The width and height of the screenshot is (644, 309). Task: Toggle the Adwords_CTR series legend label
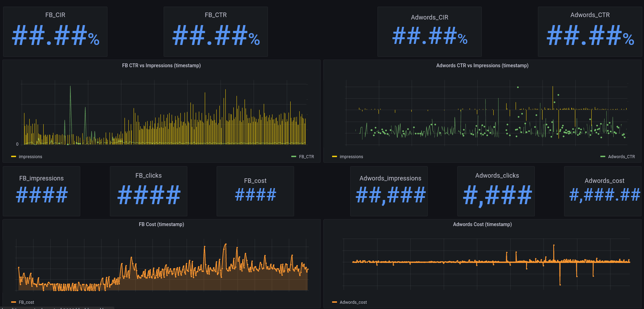click(621, 157)
